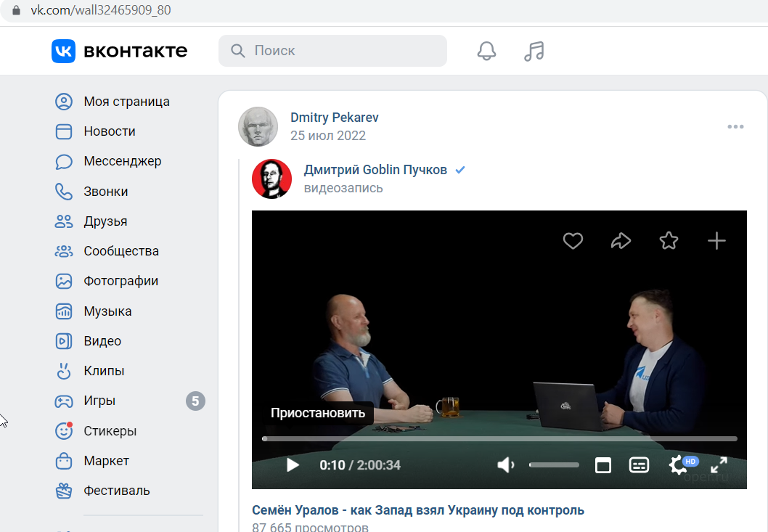The height and width of the screenshot is (532, 768).
Task: Click the Стикеры smiley icon
Action: (x=64, y=431)
